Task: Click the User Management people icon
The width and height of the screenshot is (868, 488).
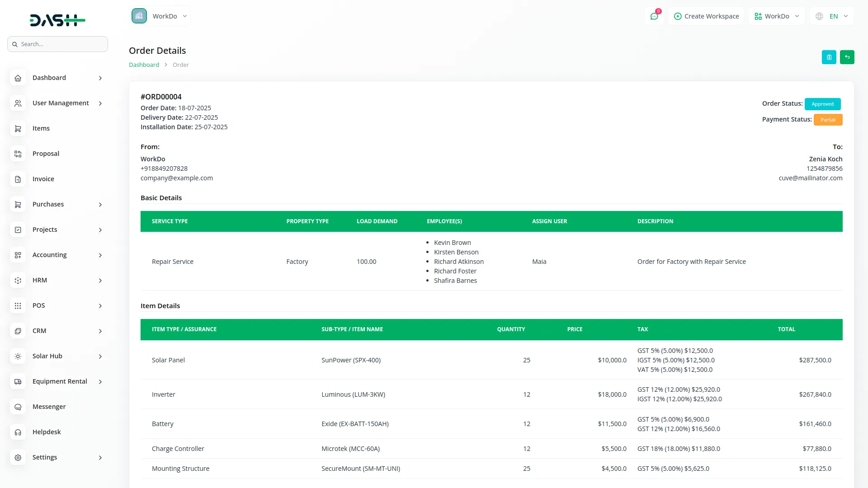Action: 18,103
